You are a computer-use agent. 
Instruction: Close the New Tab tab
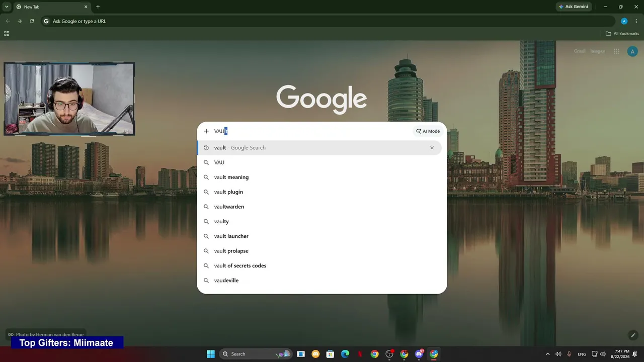pyautogui.click(x=86, y=7)
